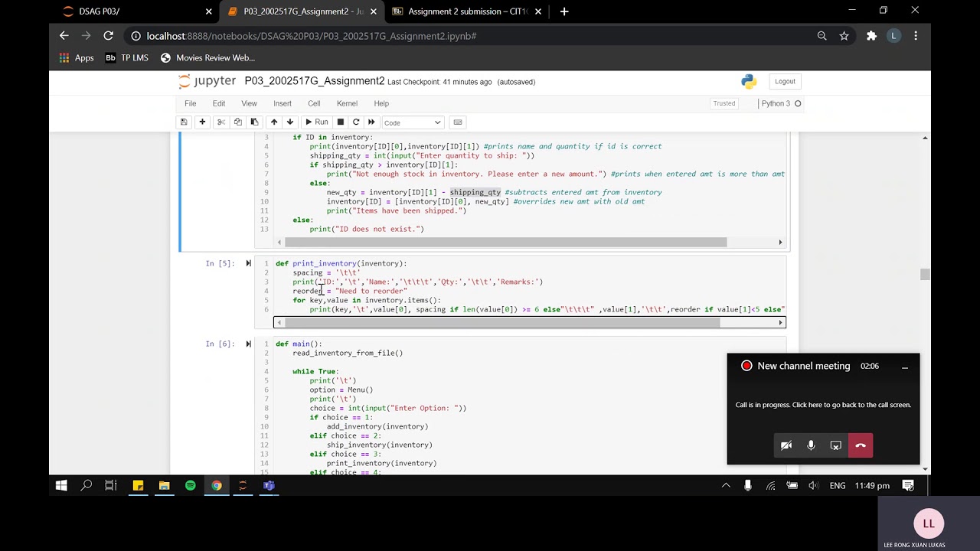The height and width of the screenshot is (551, 980).
Task: Restart the kernel with the circular arrow icon
Action: [356, 122]
